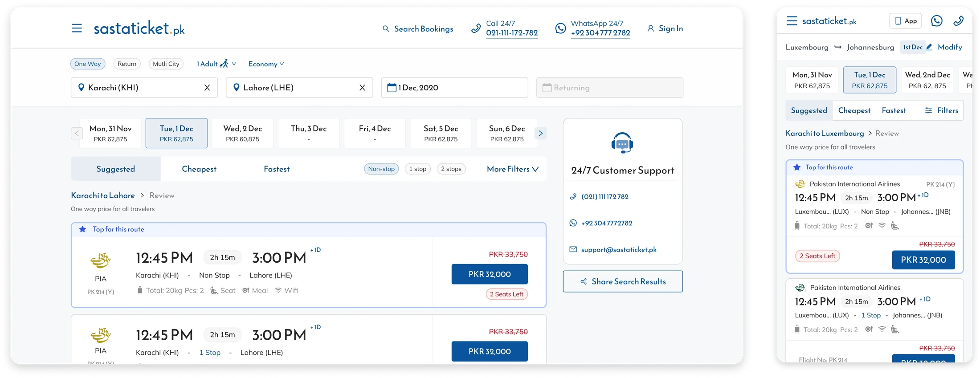This screenshot has width=980, height=378.
Task: Click the App button in mobile header
Action: 906,21
